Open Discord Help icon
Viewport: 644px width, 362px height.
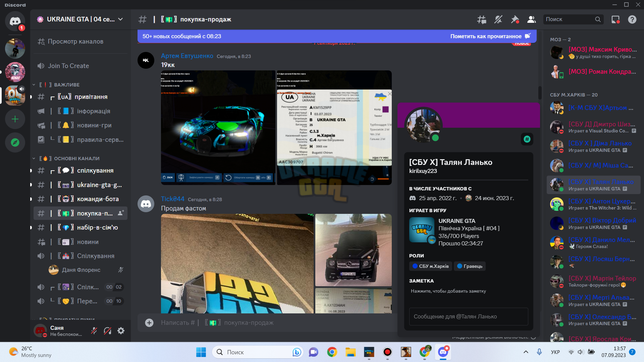[x=632, y=19]
